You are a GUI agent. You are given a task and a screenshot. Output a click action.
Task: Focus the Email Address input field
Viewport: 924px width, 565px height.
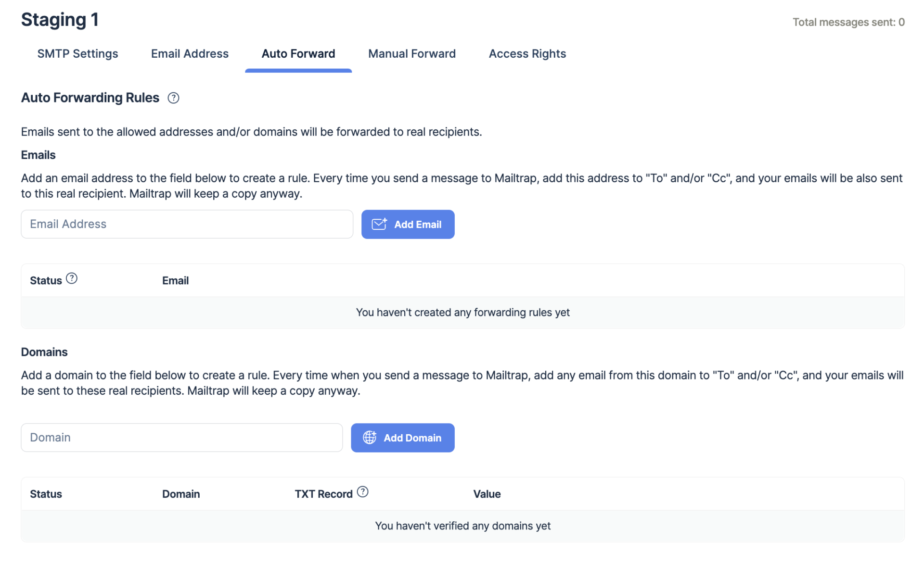click(187, 224)
